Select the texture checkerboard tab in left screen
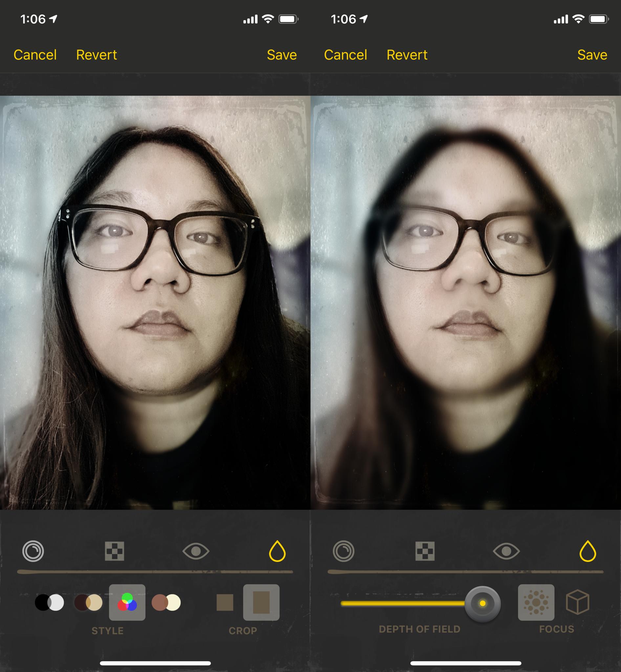Screen dimensions: 621x672 click(115, 551)
